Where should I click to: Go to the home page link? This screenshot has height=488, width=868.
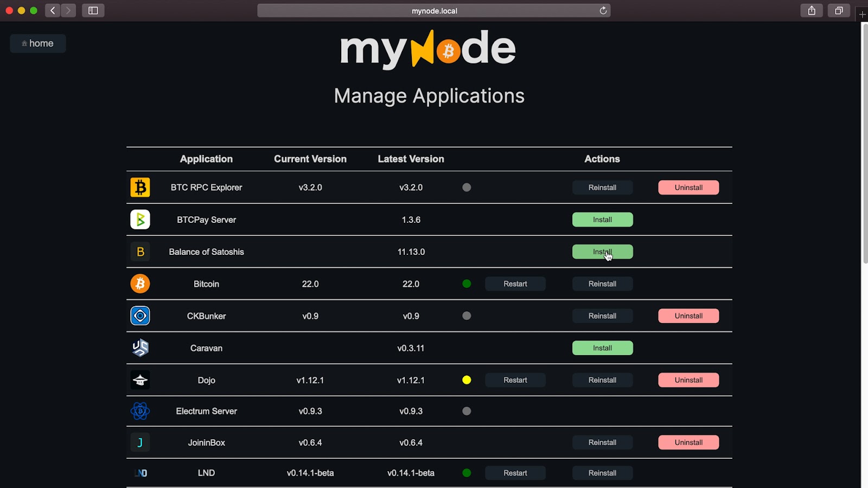click(38, 43)
